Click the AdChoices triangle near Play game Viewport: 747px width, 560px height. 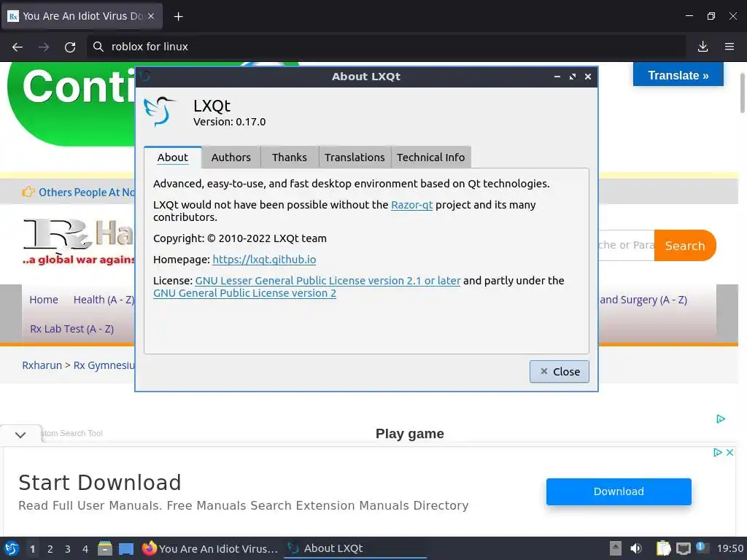click(x=720, y=419)
